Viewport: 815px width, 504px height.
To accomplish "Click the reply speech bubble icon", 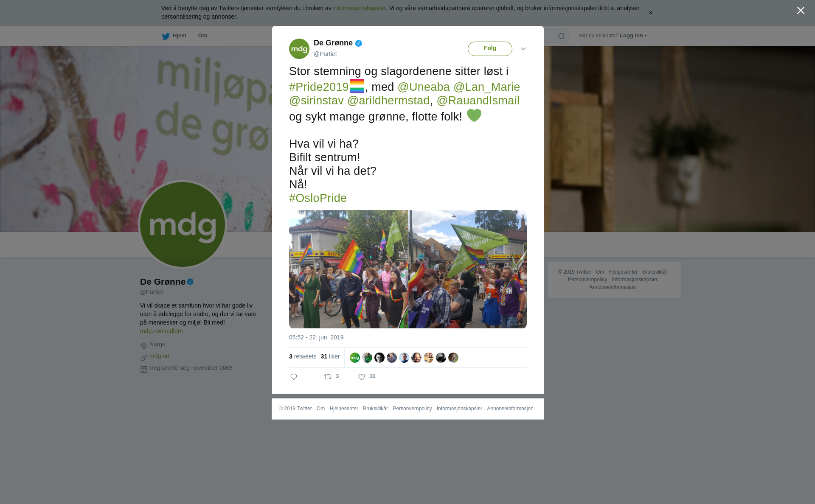I will click(294, 377).
